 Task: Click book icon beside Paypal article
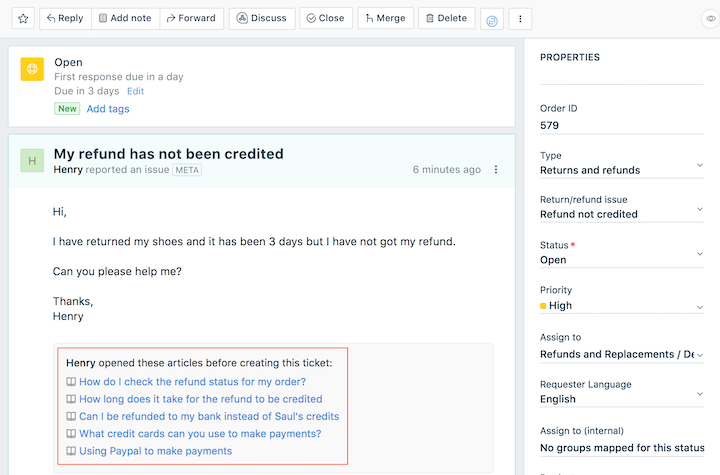[x=71, y=451]
